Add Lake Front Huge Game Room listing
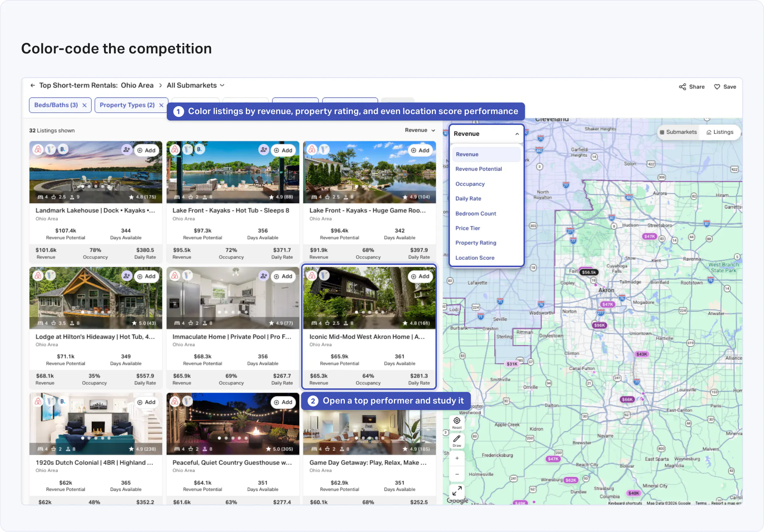This screenshot has width=764, height=532. pos(420,151)
